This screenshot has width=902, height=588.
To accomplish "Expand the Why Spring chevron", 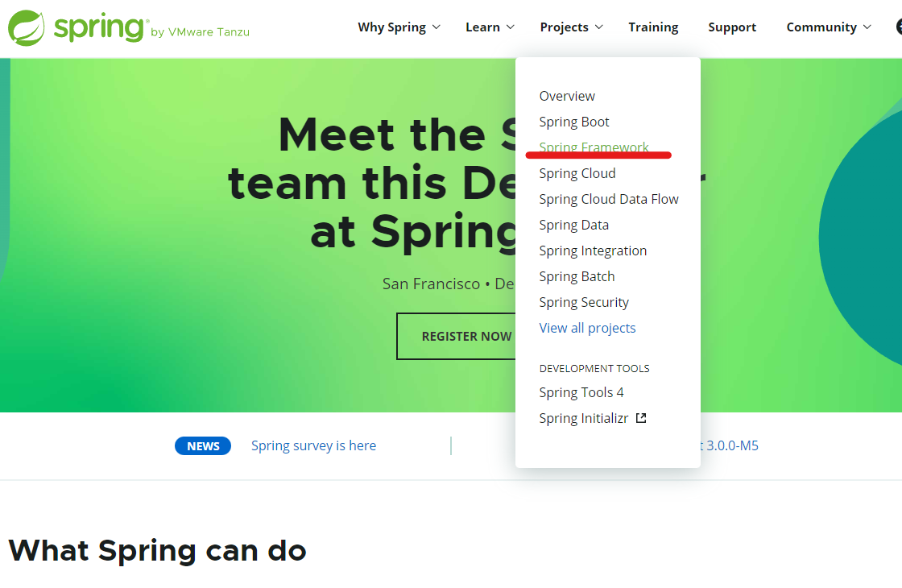I will click(436, 27).
